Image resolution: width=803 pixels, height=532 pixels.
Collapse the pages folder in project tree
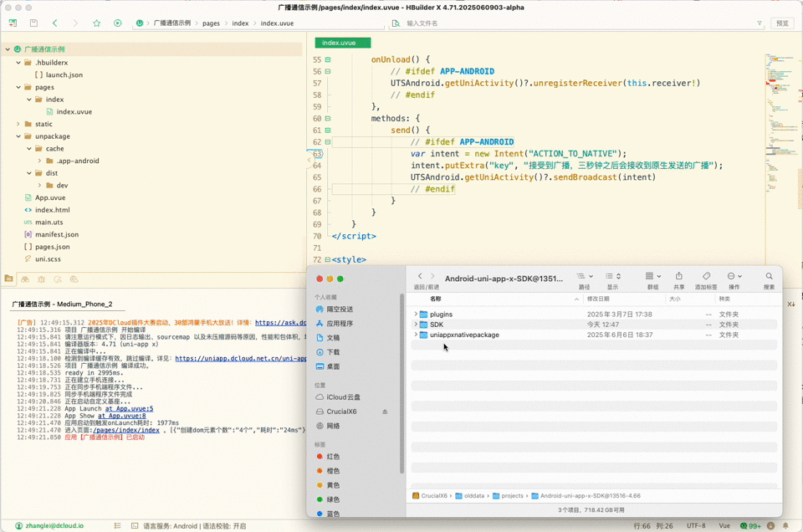point(18,87)
